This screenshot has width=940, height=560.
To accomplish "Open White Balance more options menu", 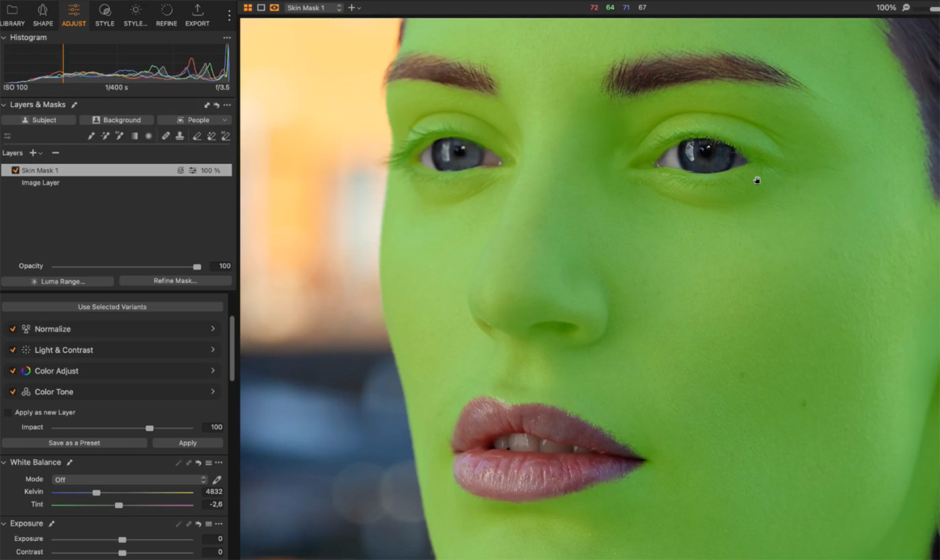I will (x=218, y=463).
